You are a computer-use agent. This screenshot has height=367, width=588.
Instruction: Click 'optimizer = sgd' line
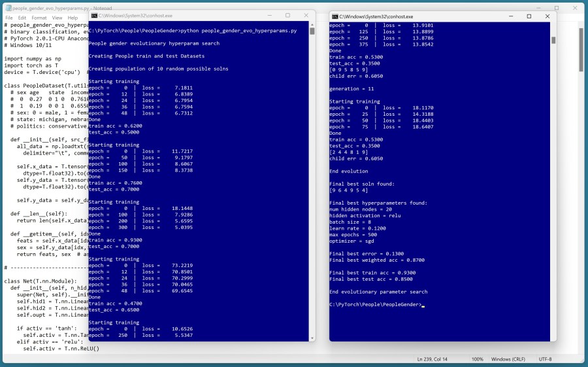[351, 241]
